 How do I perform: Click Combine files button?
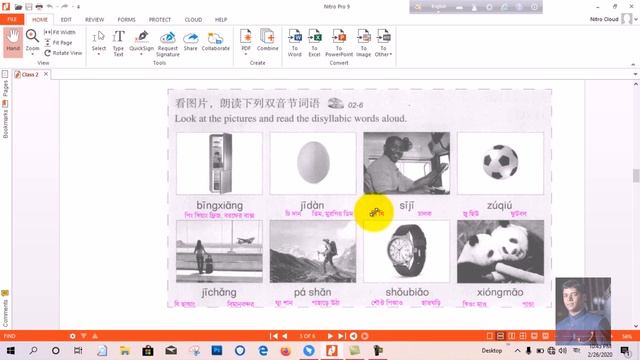267,40
